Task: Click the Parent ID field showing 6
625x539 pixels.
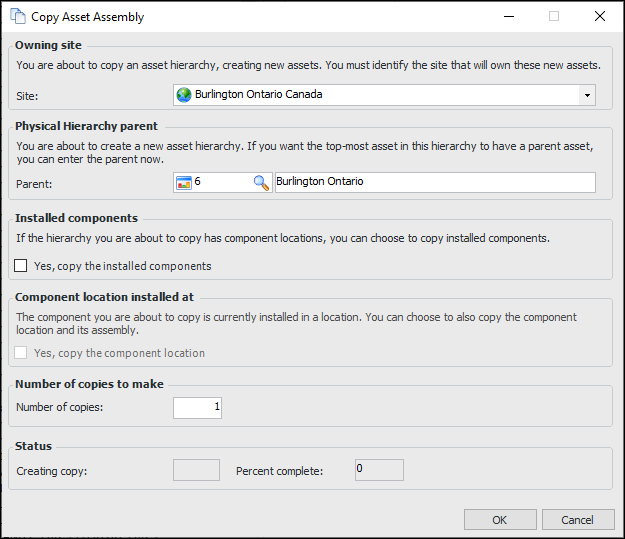Action: pos(220,182)
